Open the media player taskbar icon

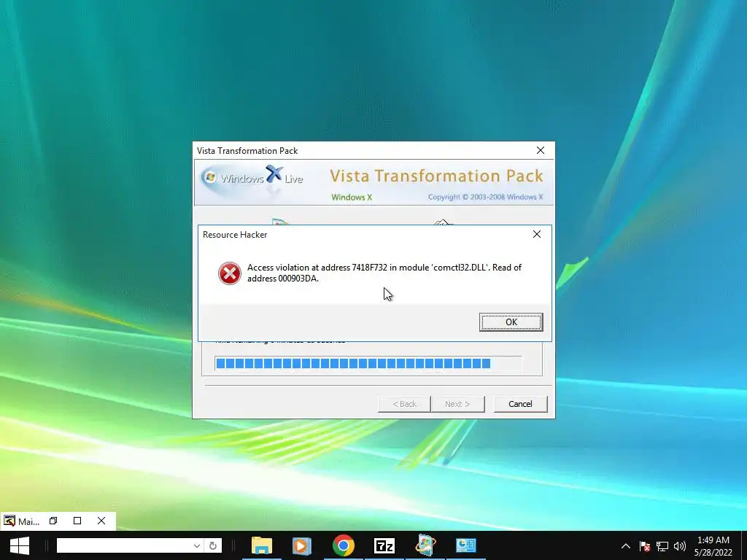302,545
